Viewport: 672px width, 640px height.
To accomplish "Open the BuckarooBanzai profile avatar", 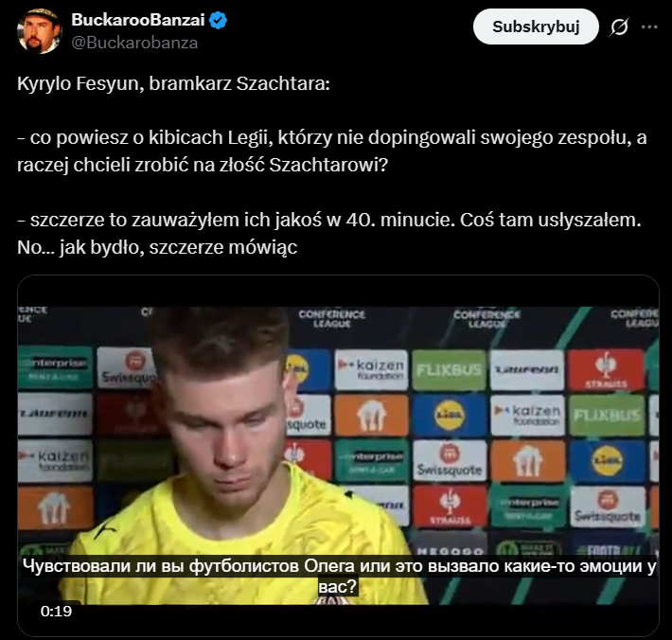I will click(x=39, y=31).
